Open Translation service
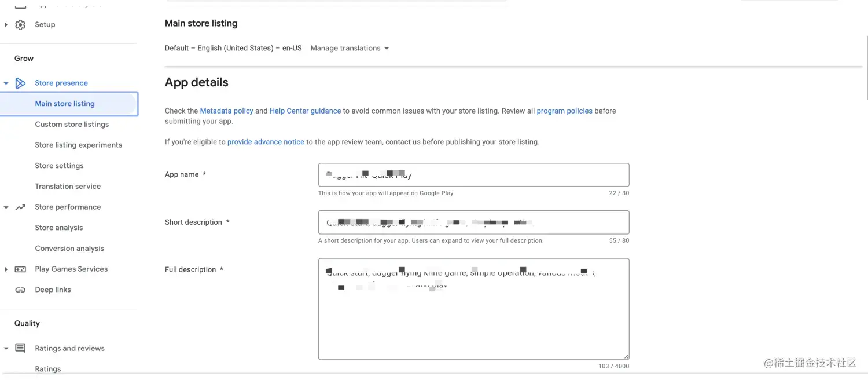The width and height of the screenshot is (868, 380). 68,187
